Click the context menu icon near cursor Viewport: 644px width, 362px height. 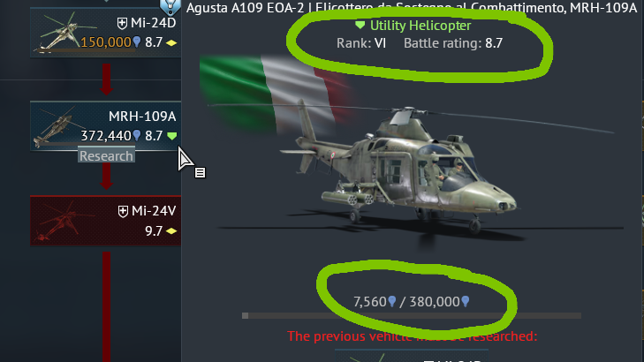point(200,173)
